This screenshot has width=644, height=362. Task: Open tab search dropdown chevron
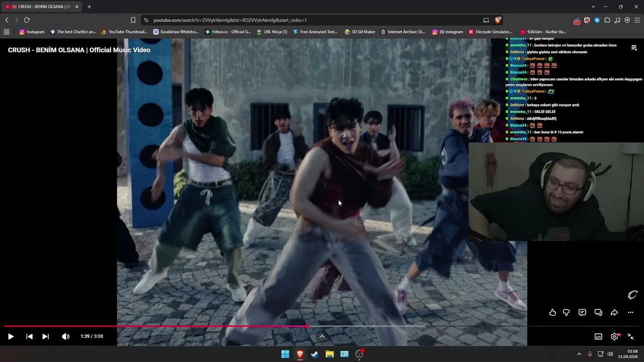point(593,7)
